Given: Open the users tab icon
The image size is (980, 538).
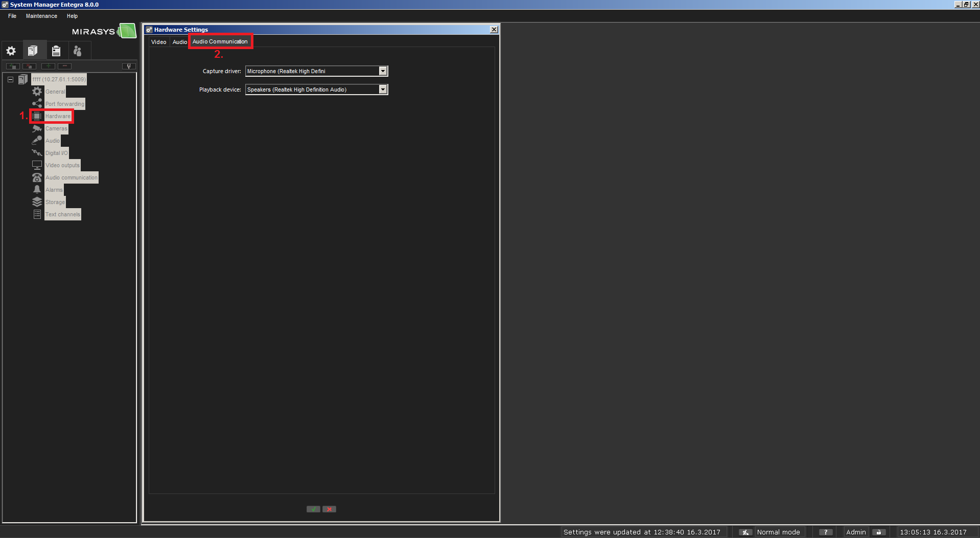Looking at the screenshot, I should 78,51.
